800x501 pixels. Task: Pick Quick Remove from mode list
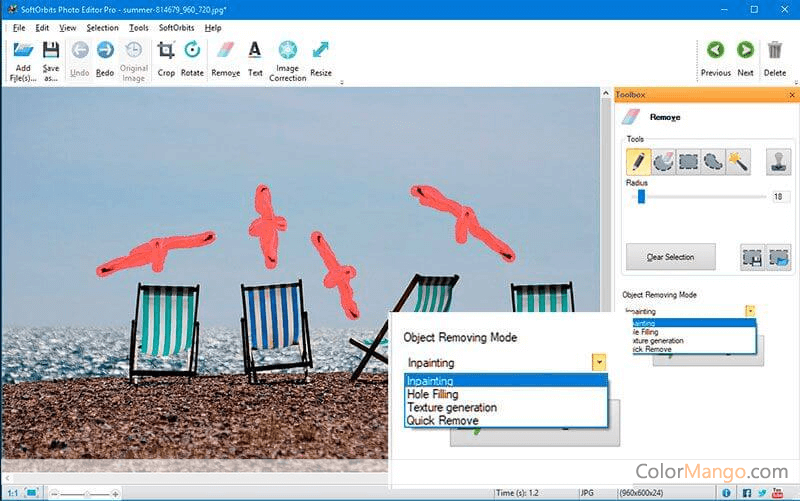[442, 421]
